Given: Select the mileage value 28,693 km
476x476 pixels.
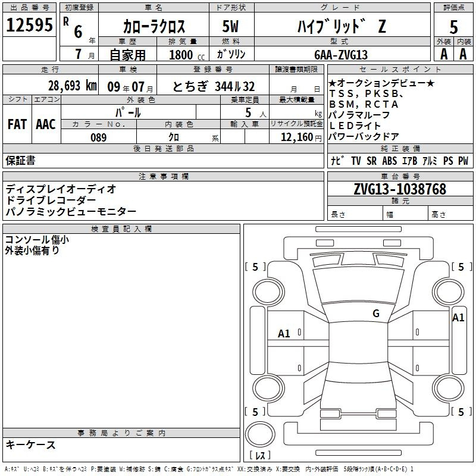Looking at the screenshot, I should coord(71,85).
